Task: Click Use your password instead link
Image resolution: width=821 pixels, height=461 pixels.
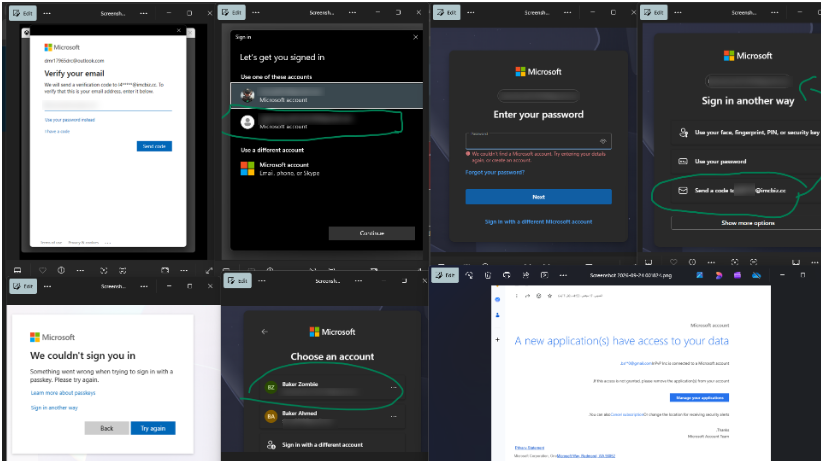Action: click(70, 120)
